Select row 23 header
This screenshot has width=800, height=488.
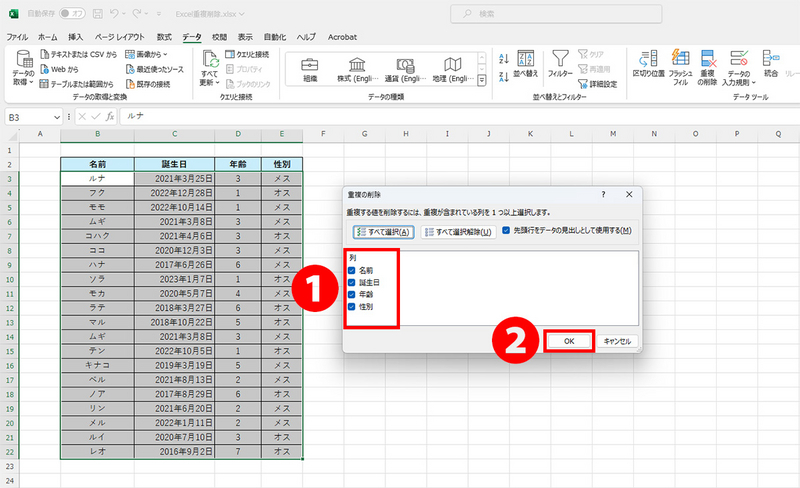9,466
